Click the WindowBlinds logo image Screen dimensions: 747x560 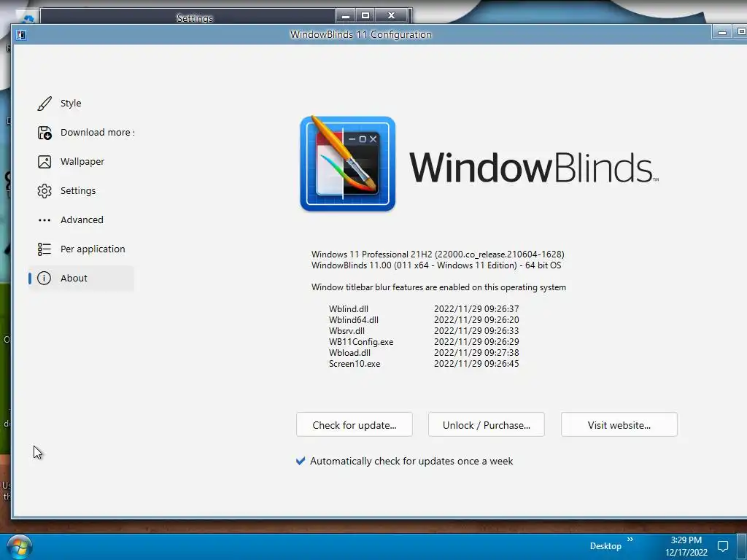348,163
